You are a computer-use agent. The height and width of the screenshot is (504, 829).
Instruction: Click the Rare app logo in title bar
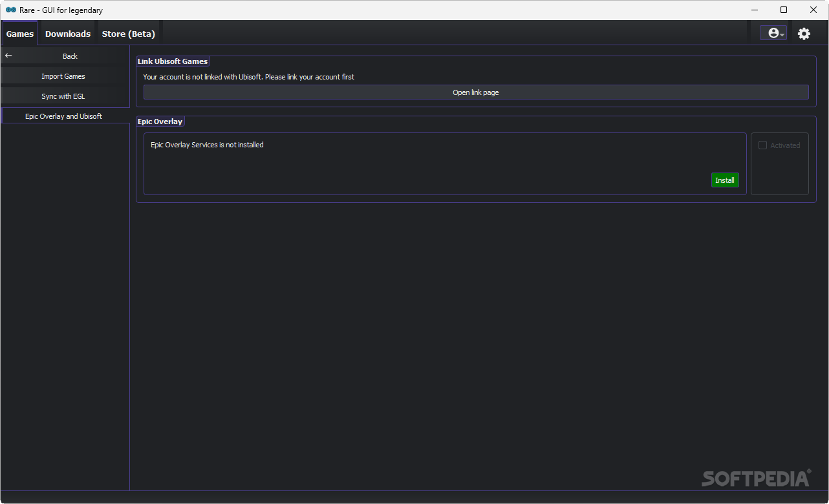[x=11, y=10]
